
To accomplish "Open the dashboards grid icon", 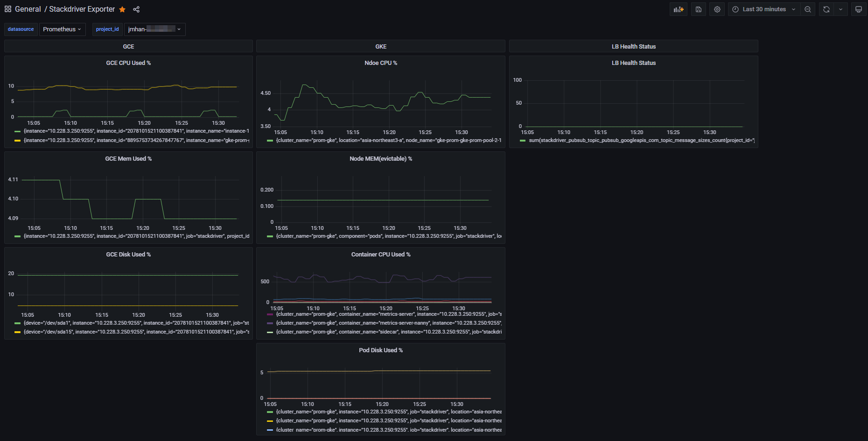I will pyautogui.click(x=8, y=9).
